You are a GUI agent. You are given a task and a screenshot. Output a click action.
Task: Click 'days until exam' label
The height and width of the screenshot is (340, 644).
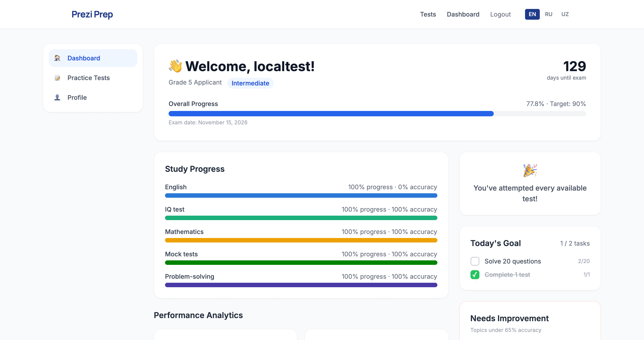coord(566,78)
